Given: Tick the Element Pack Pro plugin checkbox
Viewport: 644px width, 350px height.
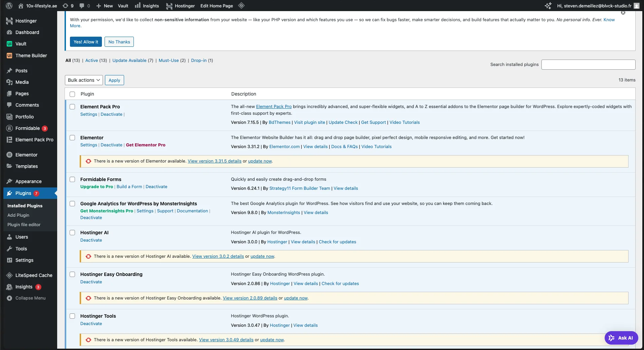Looking at the screenshot, I should coord(72,107).
